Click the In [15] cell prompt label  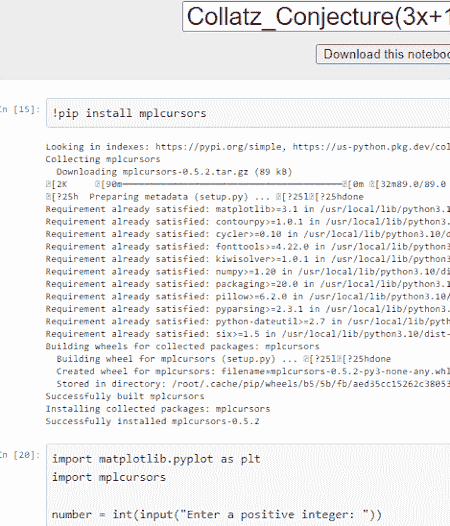coord(19,109)
